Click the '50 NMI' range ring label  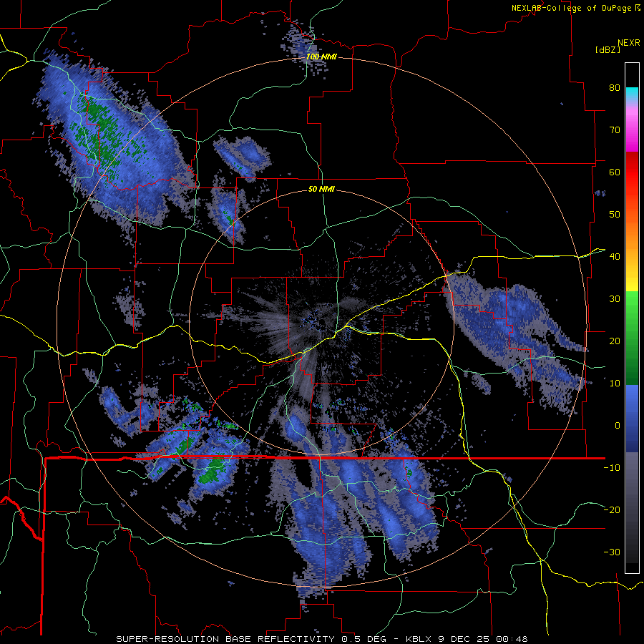click(x=321, y=190)
